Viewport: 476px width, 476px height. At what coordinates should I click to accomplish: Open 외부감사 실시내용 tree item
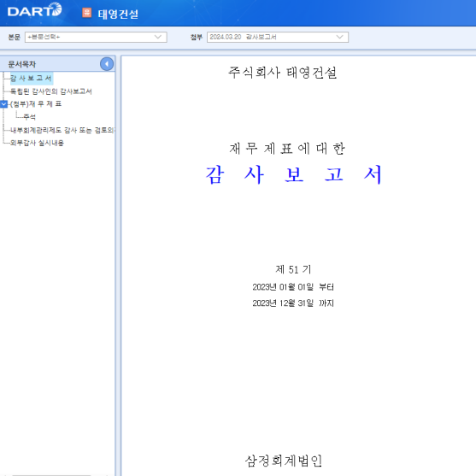[37, 143]
